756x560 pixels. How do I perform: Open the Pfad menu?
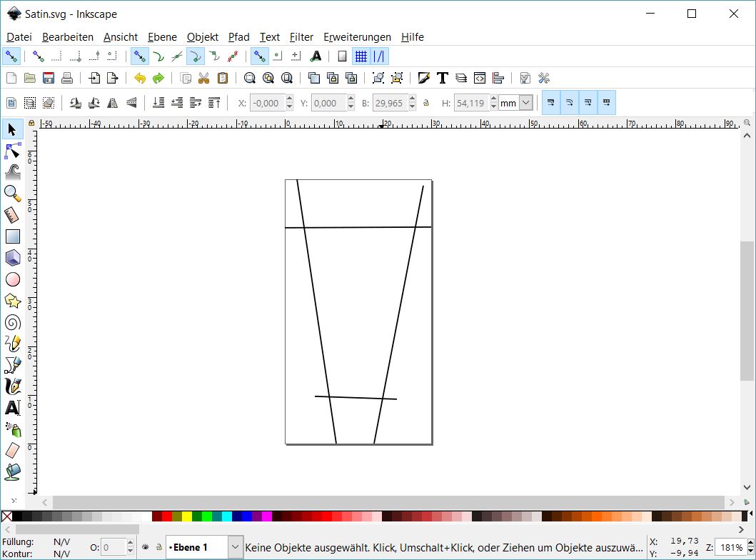click(x=238, y=37)
